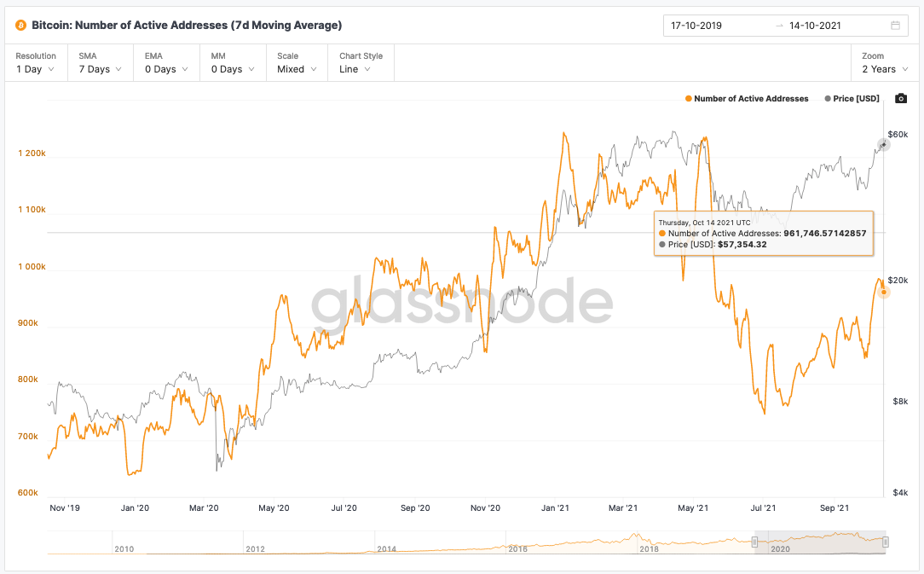Toggle Number of Active Addresses legend series
The height and width of the screenshot is (574, 924).
coord(746,99)
